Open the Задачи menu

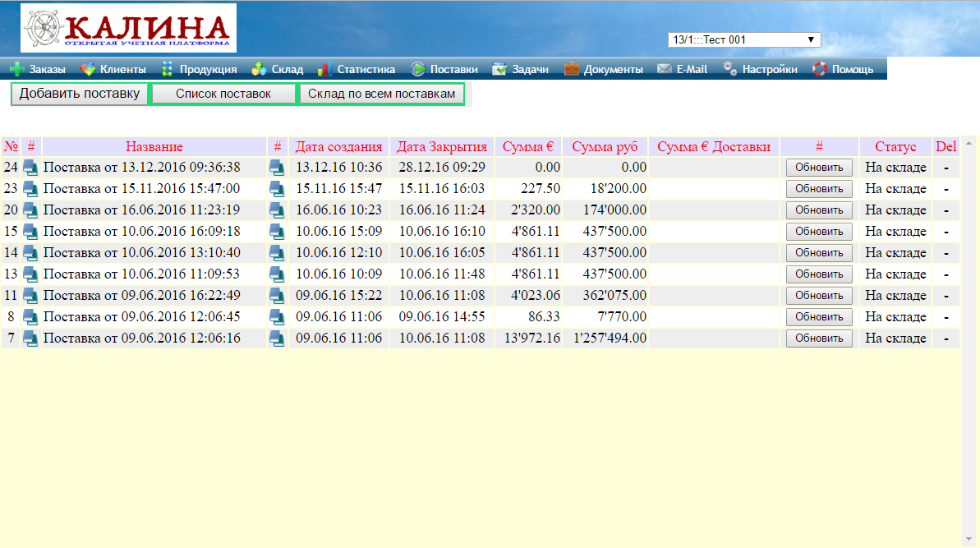coord(520,69)
